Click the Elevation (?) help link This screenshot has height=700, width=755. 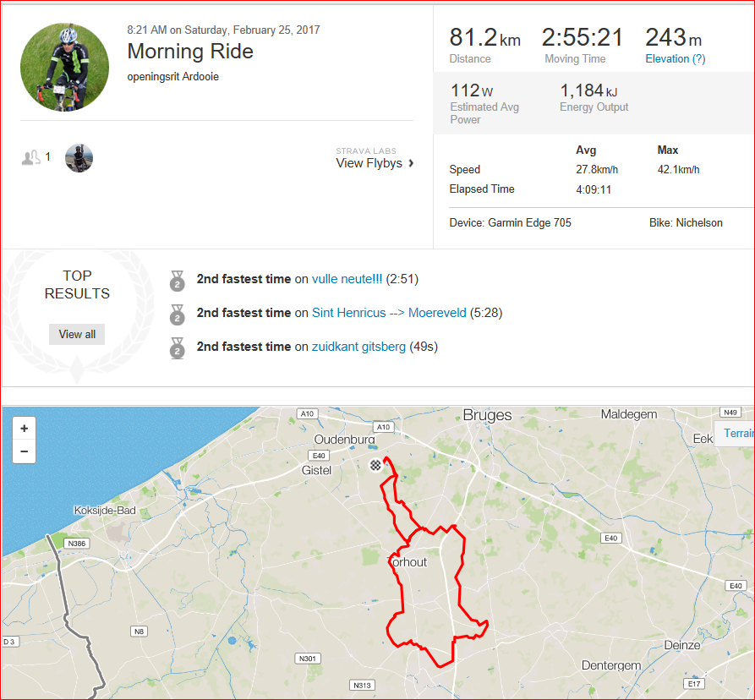pyautogui.click(x=675, y=58)
